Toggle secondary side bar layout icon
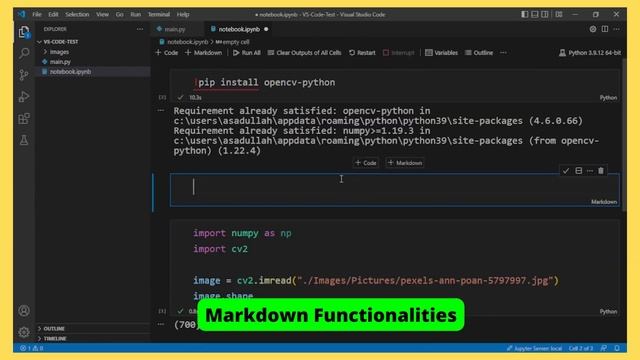640x360 pixels. (545, 14)
